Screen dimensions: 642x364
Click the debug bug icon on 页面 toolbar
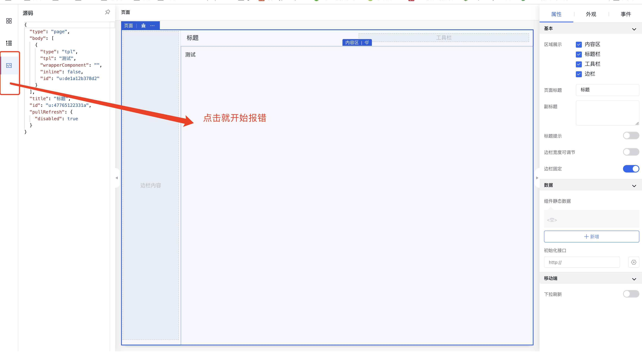(143, 25)
